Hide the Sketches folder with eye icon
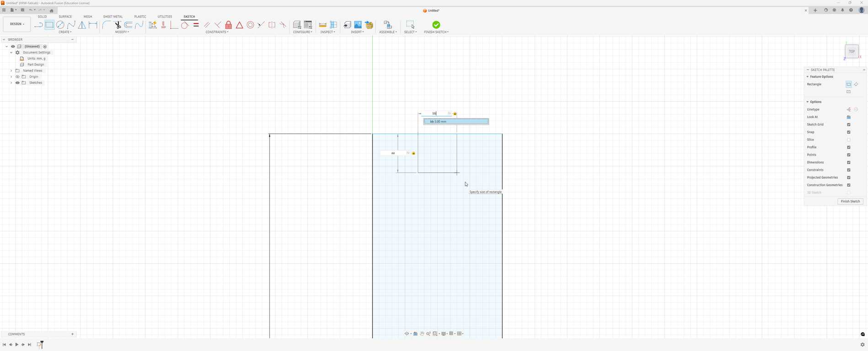 click(x=17, y=83)
